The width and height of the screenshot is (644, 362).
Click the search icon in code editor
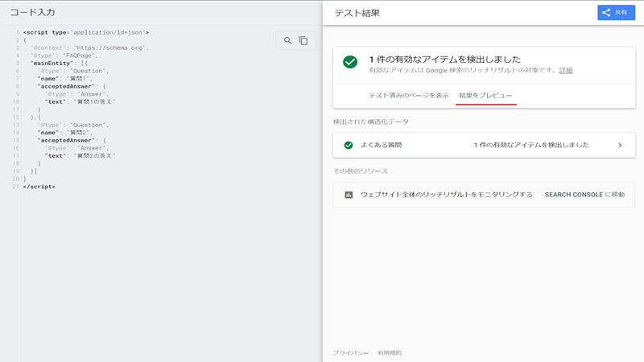287,41
